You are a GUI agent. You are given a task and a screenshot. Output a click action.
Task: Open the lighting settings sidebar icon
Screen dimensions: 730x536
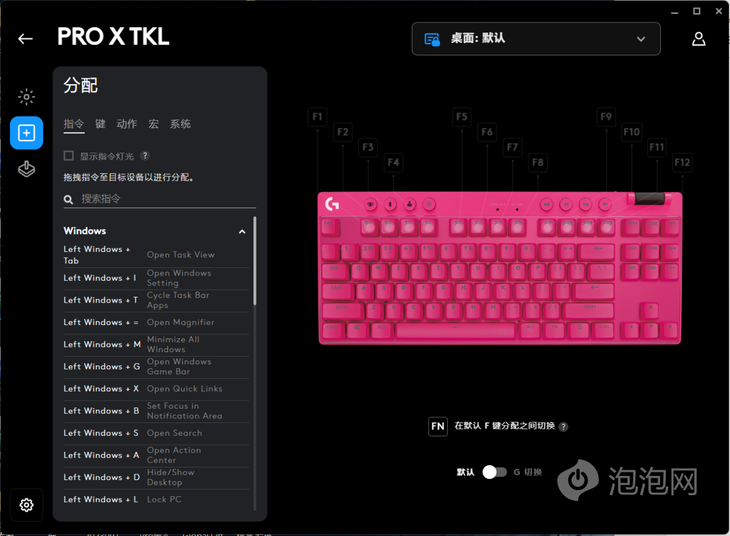[x=27, y=97]
